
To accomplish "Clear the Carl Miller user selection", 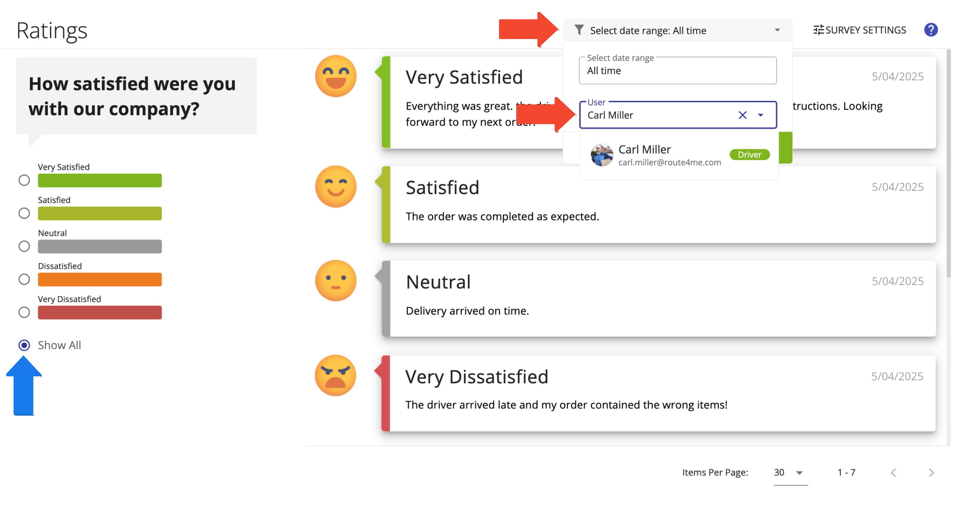I will pos(742,115).
